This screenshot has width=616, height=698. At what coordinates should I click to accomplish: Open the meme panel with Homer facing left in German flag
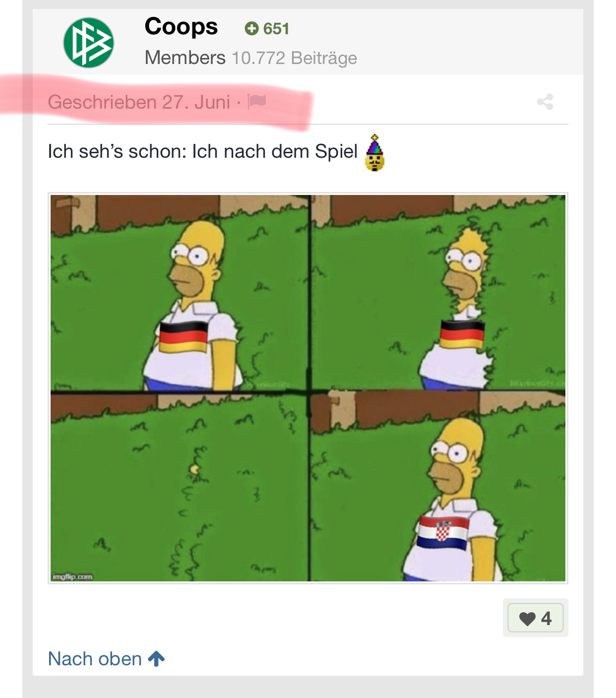coord(180,292)
